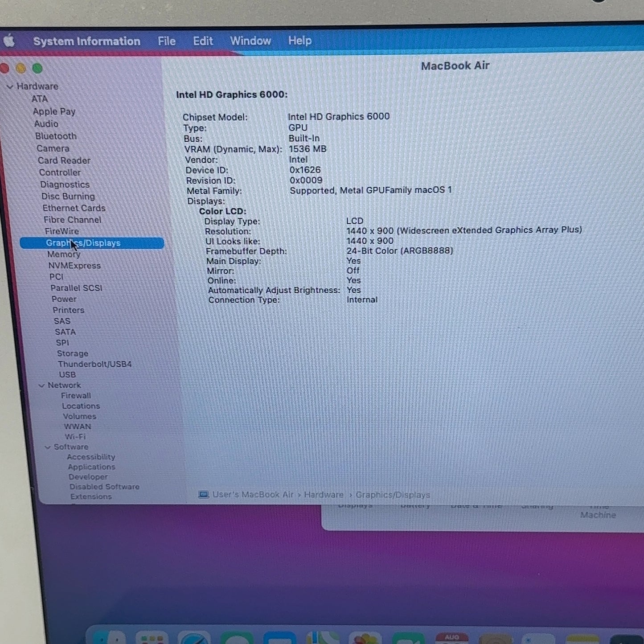The width and height of the screenshot is (644, 644).
Task: Click the VRAM value "1536 MB"
Action: [x=308, y=149]
